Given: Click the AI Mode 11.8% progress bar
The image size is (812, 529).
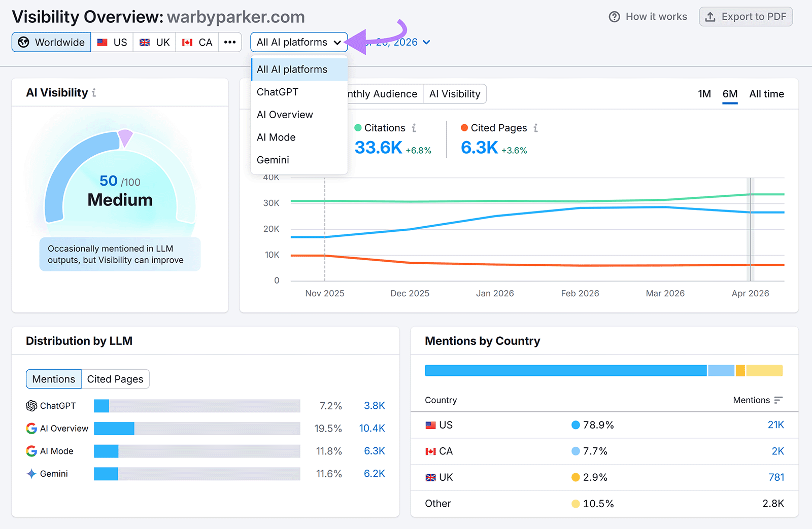Looking at the screenshot, I should point(197,451).
